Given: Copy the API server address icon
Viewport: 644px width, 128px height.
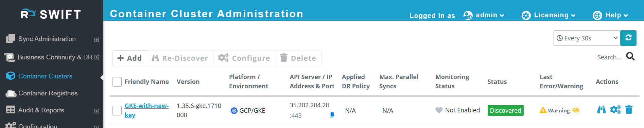Looking at the screenshot, I should (x=332, y=115).
